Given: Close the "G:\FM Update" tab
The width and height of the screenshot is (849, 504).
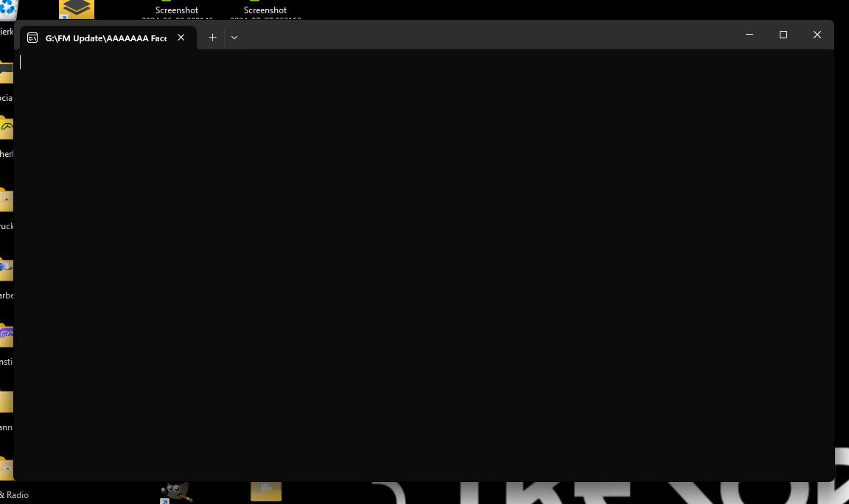Looking at the screenshot, I should tap(181, 38).
